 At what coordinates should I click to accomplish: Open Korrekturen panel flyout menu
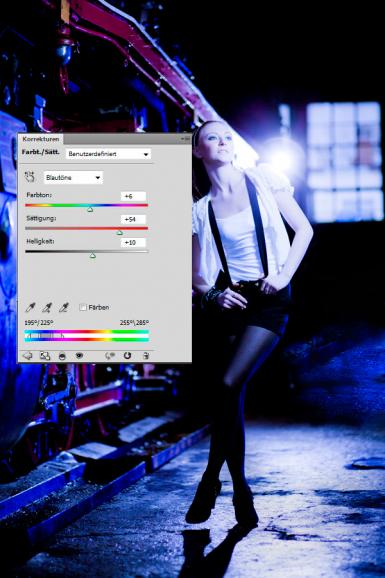coord(185,139)
